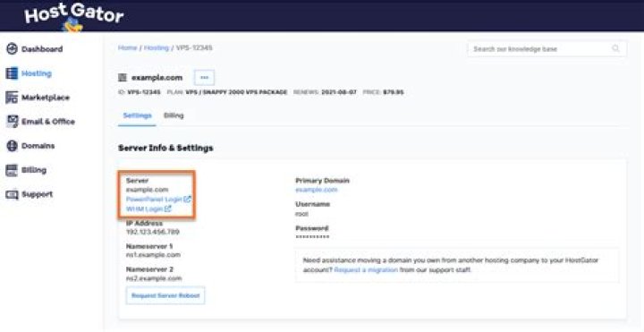
Task: Select the Hosting server icon in sidebar
Action: (x=12, y=73)
